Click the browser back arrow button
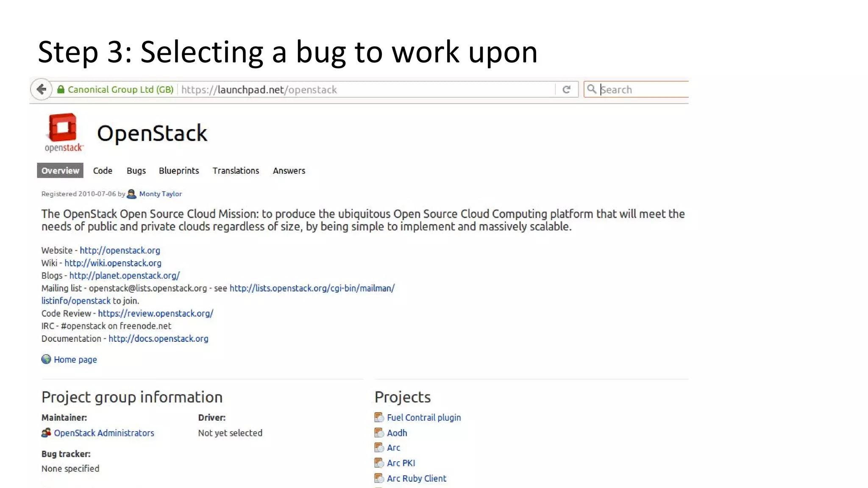This screenshot has width=868, height=488. (x=41, y=89)
